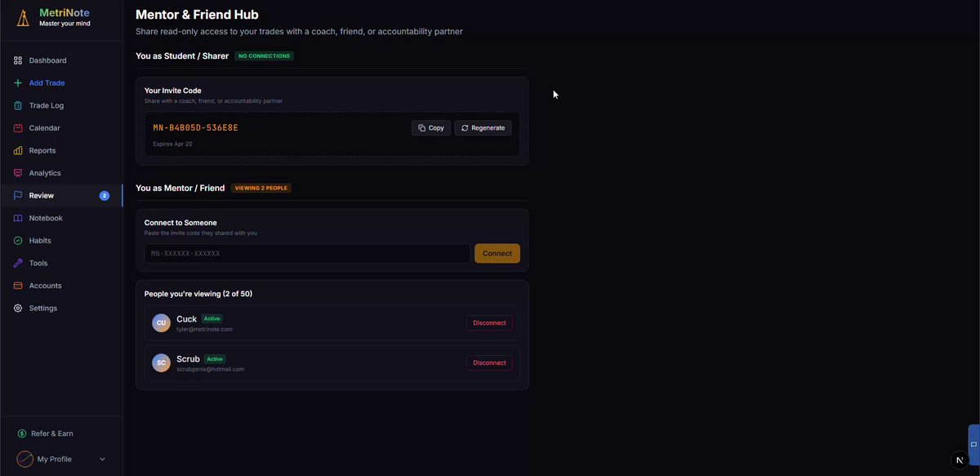The image size is (980, 476).
Task: Focus the invite code input field
Action: tap(307, 253)
